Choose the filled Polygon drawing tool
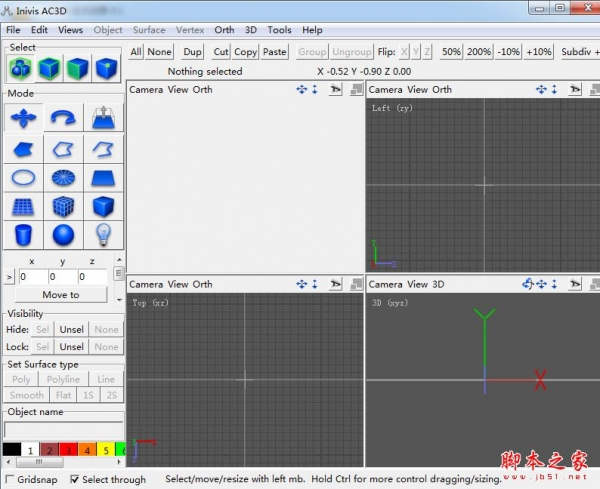Image resolution: width=600 pixels, height=489 pixels. pyautogui.click(x=24, y=149)
